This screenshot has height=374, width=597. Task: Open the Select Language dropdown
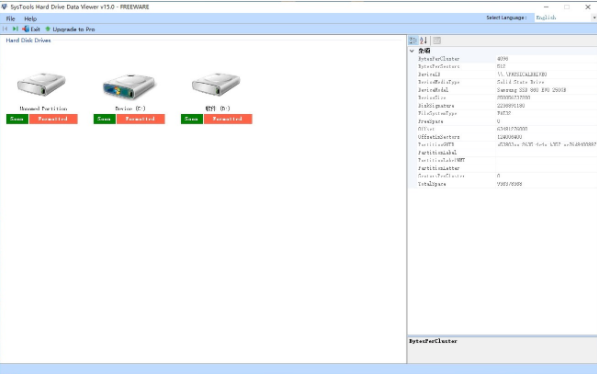click(x=565, y=18)
